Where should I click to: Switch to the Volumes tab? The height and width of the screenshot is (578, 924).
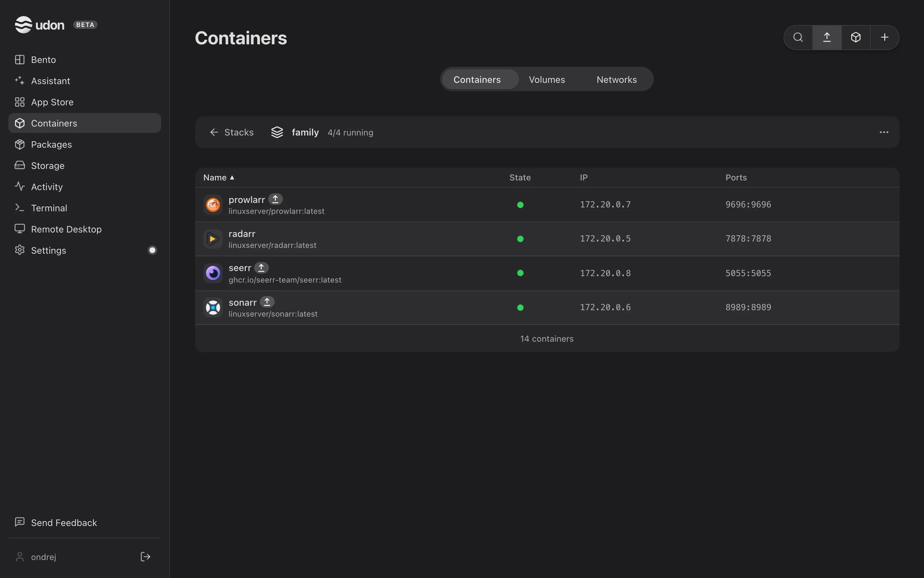point(547,80)
